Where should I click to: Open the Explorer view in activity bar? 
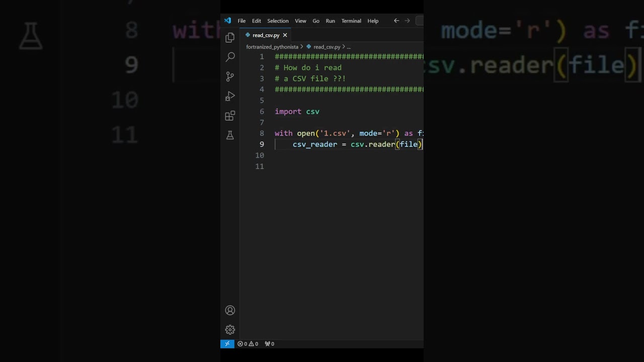pos(230,38)
